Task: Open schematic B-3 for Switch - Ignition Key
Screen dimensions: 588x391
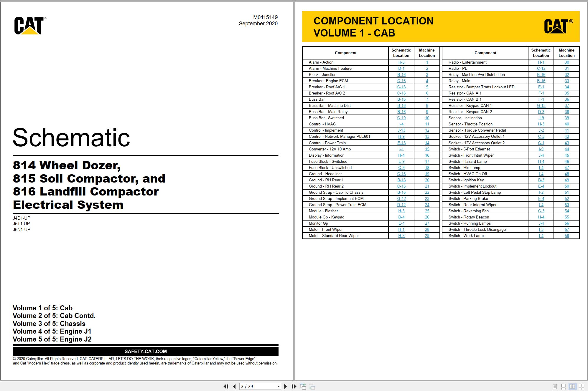Action: [x=541, y=180]
